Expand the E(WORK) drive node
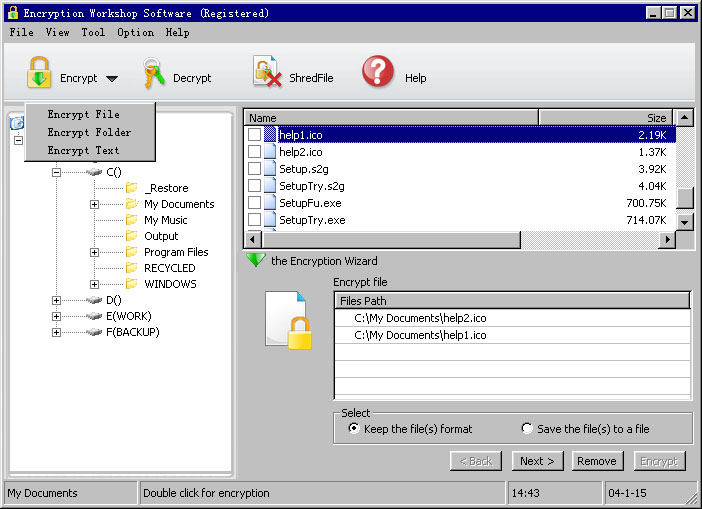The image size is (702, 509). (56, 317)
